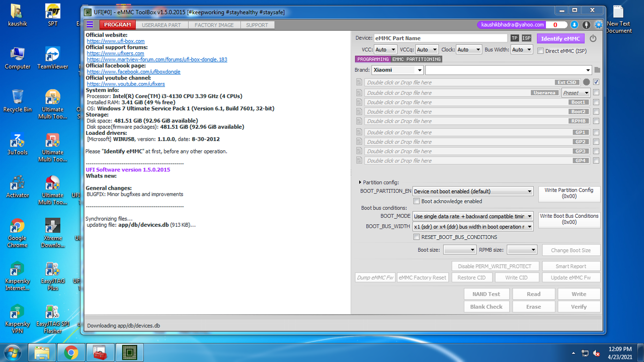Enable Boot acknowledge enabled checkbox
644x362 pixels.
click(417, 201)
